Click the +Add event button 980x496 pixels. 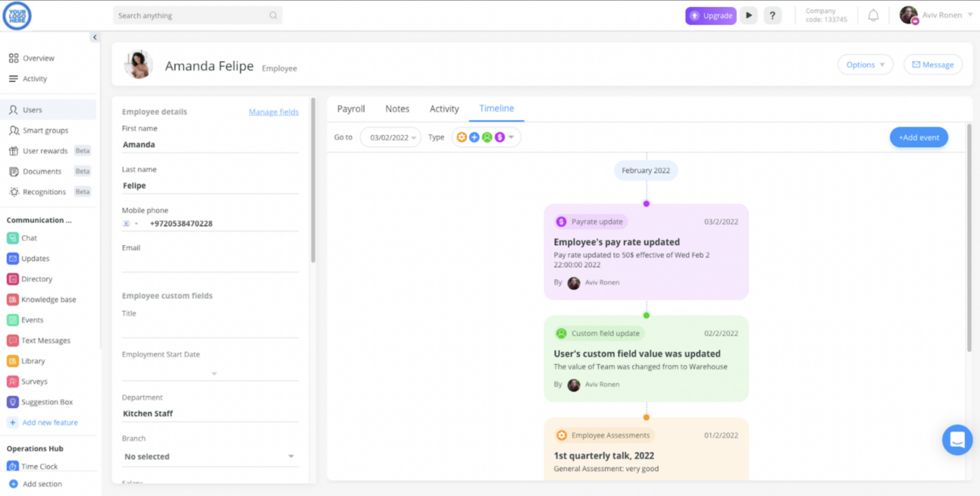(919, 136)
